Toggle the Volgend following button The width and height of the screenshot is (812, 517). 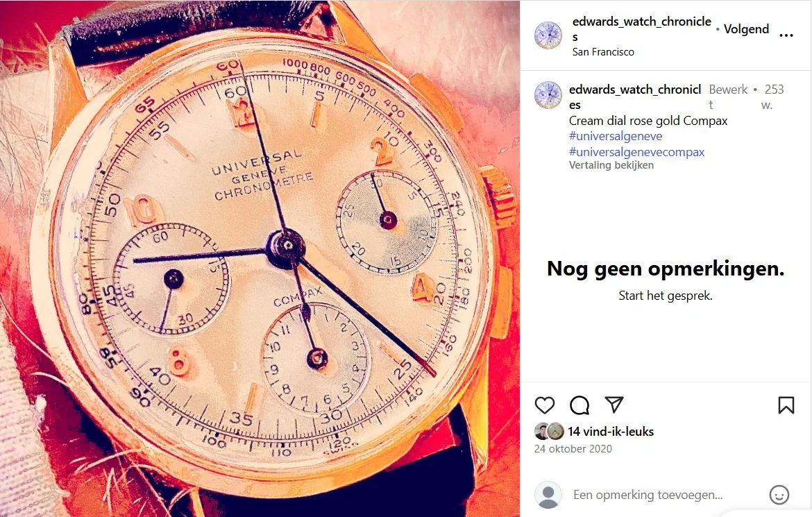(x=745, y=29)
